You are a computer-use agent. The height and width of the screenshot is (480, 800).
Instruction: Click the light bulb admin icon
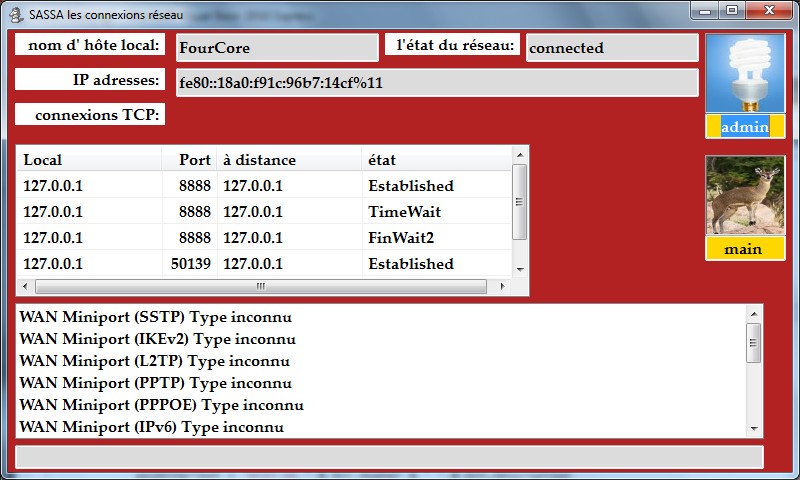point(745,73)
